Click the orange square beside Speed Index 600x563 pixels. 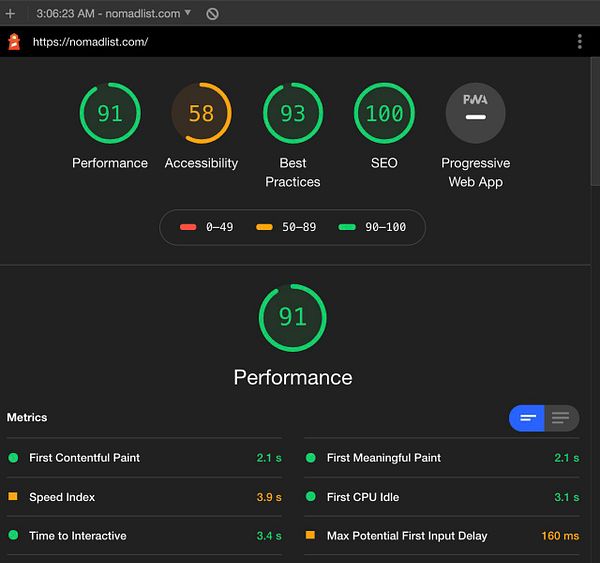point(13,496)
